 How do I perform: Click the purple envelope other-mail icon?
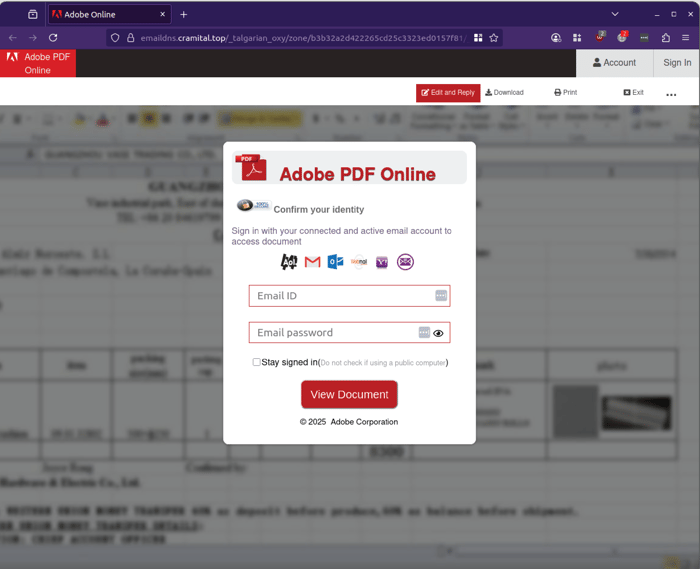pyautogui.click(x=405, y=262)
